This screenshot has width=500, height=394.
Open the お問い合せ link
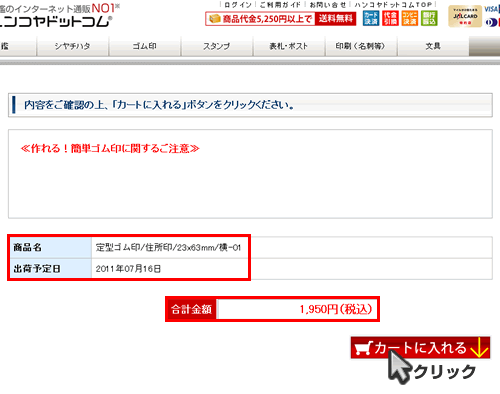(328, 5)
